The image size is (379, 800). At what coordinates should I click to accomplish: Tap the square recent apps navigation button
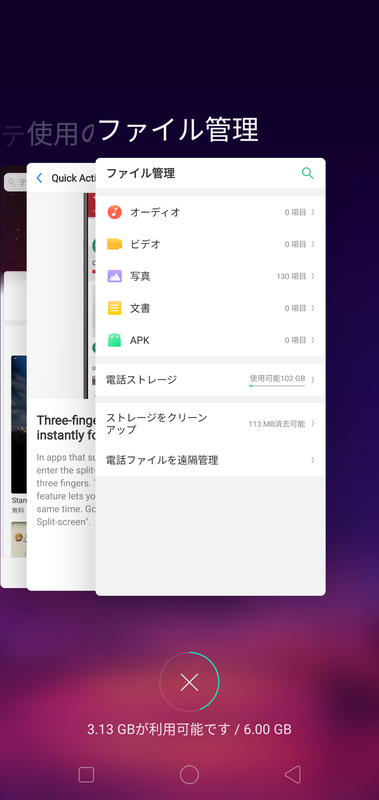click(86, 774)
